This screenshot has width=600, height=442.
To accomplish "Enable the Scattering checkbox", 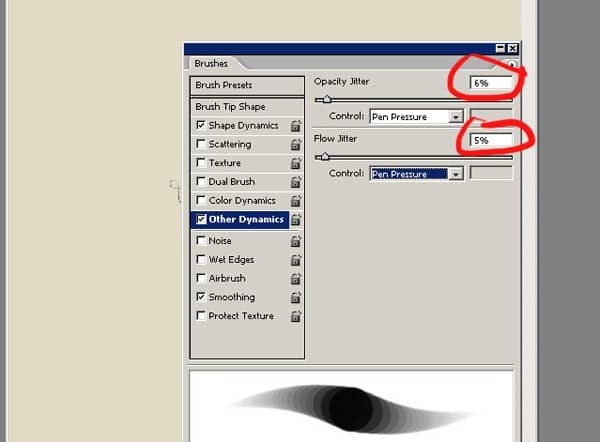I will tap(201, 144).
